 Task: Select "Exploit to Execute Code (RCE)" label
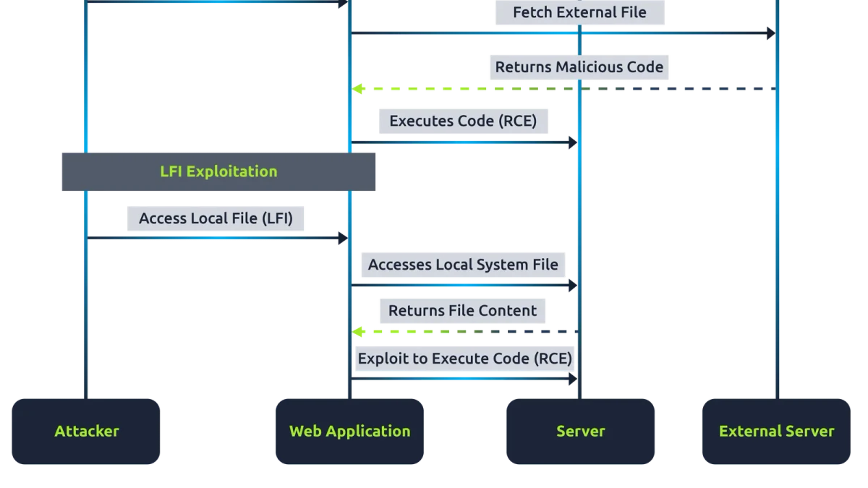click(465, 358)
